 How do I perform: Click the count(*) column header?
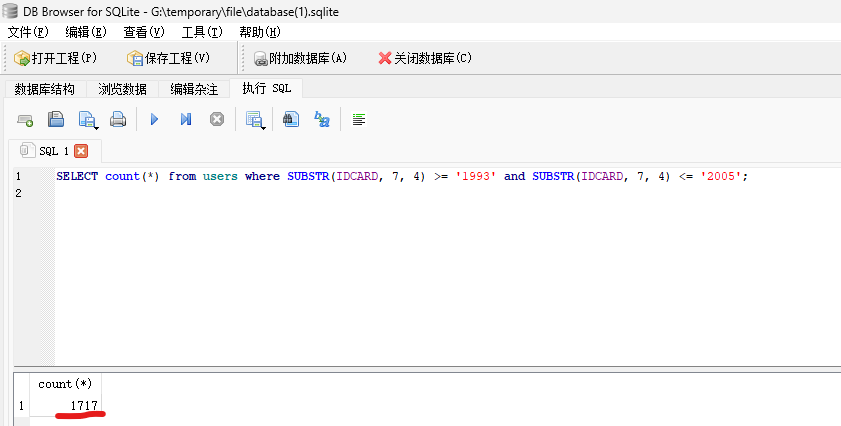point(65,384)
